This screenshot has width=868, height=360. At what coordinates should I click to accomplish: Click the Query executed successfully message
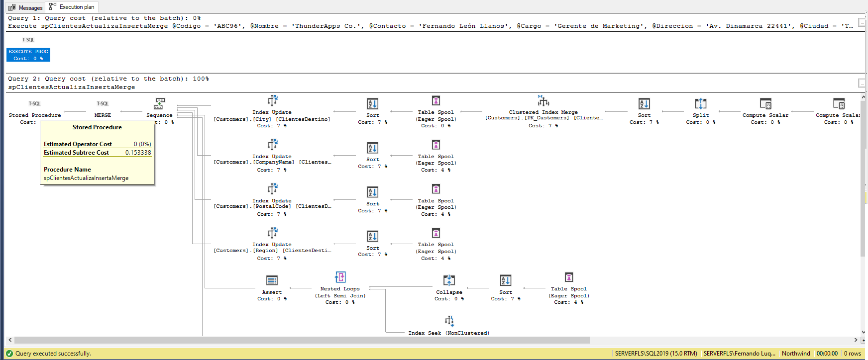tap(53, 354)
